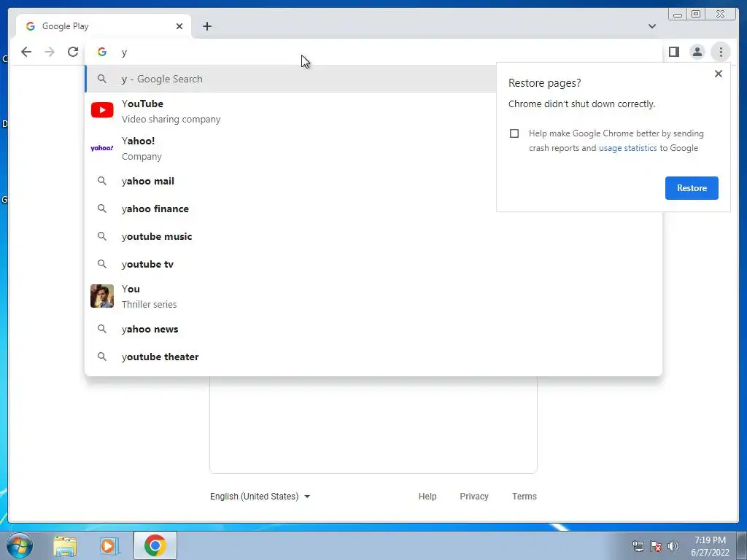This screenshot has width=747, height=560.
Task: Reload the page with refresh icon
Action: click(73, 52)
